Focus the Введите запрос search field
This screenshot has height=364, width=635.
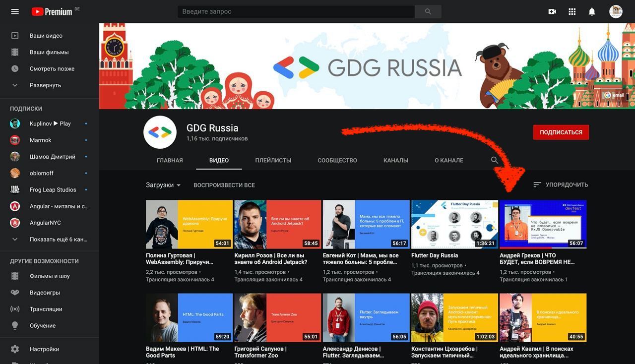click(296, 11)
